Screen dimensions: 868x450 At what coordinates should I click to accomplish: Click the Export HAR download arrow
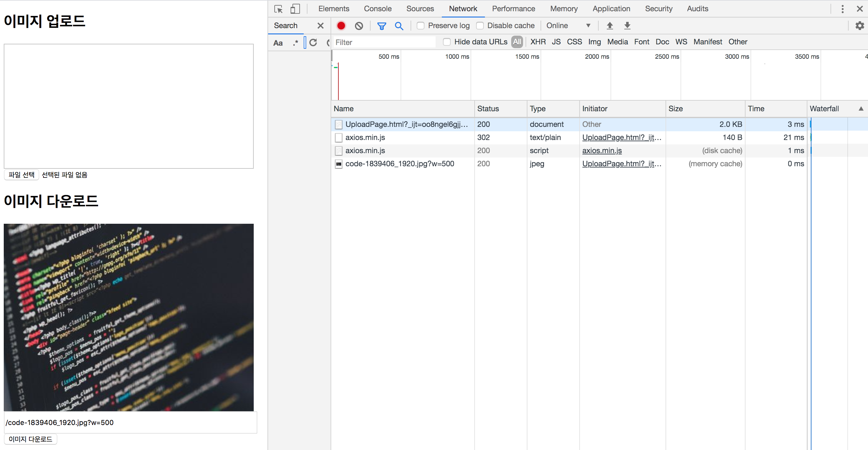627,26
